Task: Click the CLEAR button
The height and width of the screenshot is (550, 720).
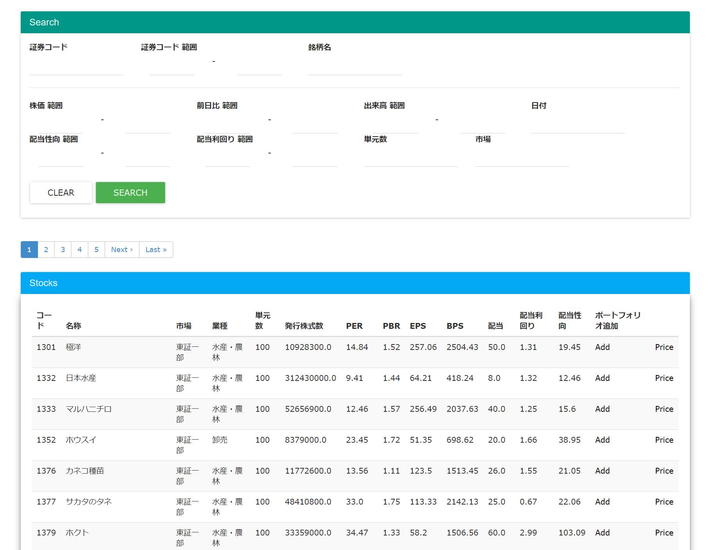Action: pyautogui.click(x=61, y=192)
